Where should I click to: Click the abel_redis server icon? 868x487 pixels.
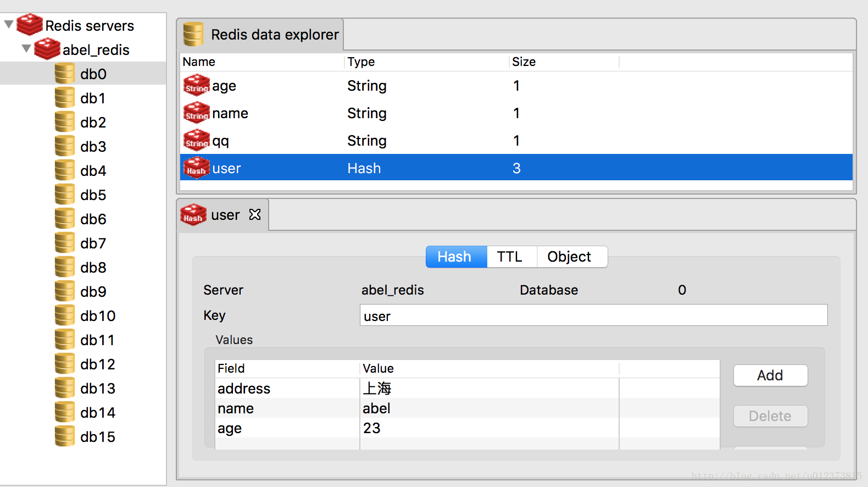(47, 49)
